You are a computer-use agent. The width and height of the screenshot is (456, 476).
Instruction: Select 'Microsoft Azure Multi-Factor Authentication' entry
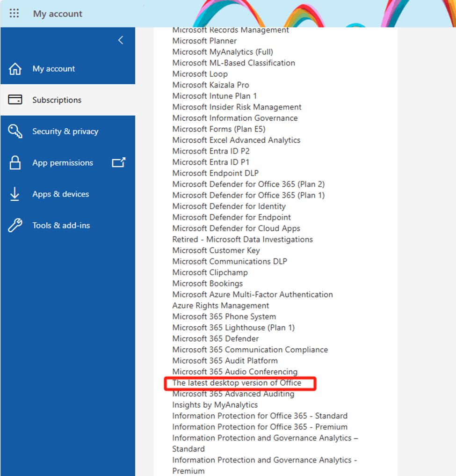253,294
